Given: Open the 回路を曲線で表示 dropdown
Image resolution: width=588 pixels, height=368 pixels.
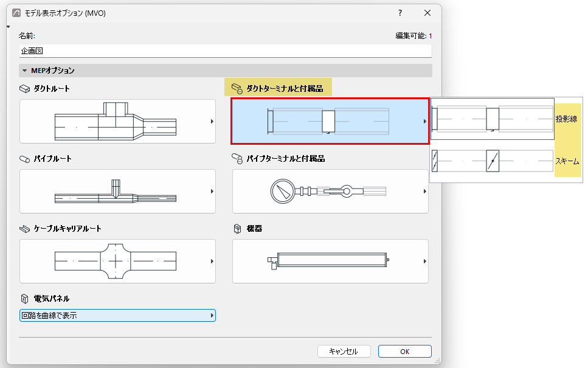Looking at the screenshot, I should click(117, 316).
